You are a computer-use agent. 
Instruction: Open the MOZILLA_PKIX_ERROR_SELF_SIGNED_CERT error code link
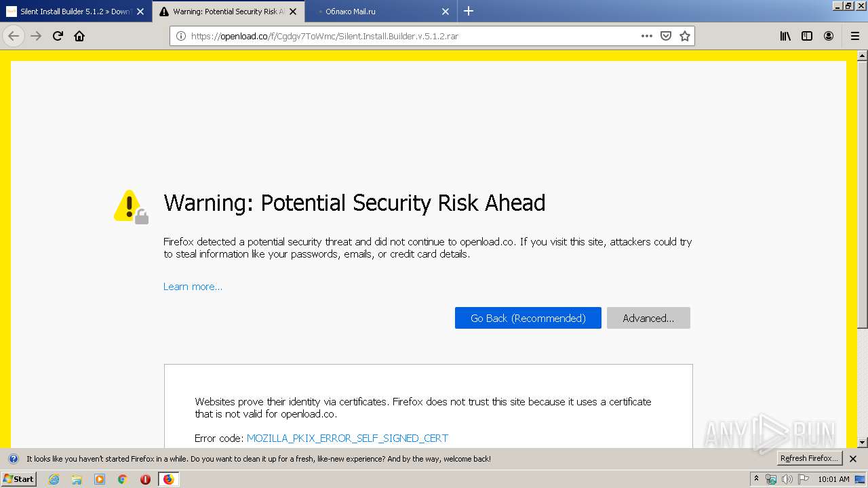[347, 439]
